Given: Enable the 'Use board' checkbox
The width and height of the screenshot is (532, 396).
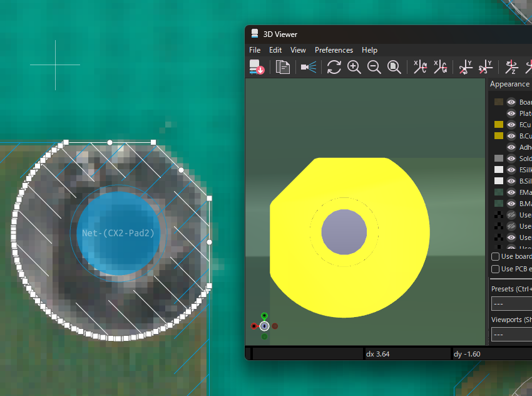Looking at the screenshot, I should click(495, 256).
